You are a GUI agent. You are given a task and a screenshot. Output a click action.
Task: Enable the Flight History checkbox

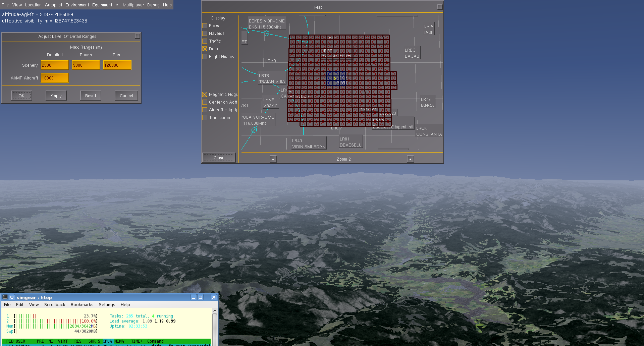(205, 57)
